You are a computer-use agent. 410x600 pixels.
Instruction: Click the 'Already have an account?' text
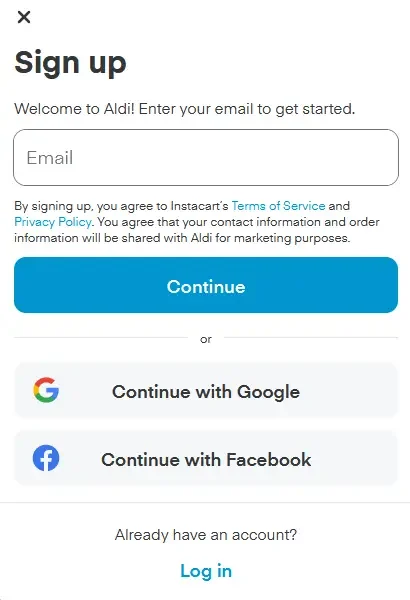click(x=206, y=535)
